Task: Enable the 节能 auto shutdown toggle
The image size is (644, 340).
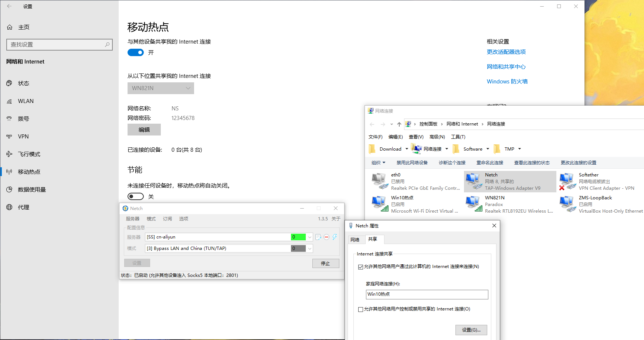Action: [x=135, y=196]
